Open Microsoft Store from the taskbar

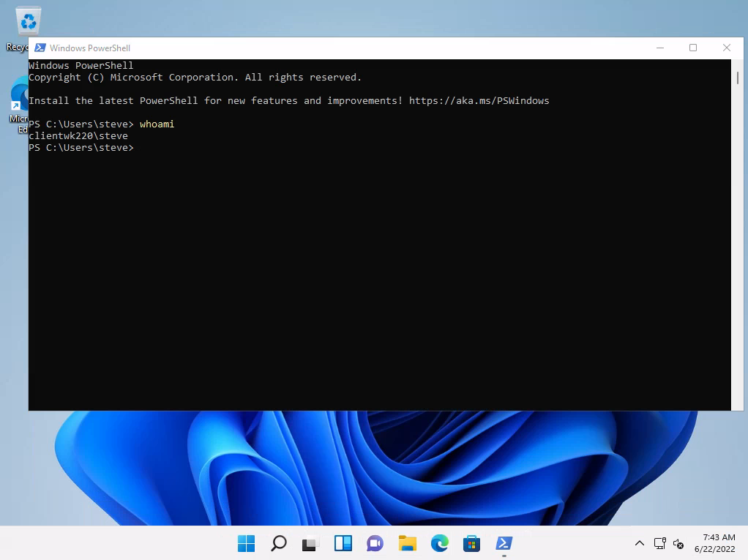(x=471, y=543)
